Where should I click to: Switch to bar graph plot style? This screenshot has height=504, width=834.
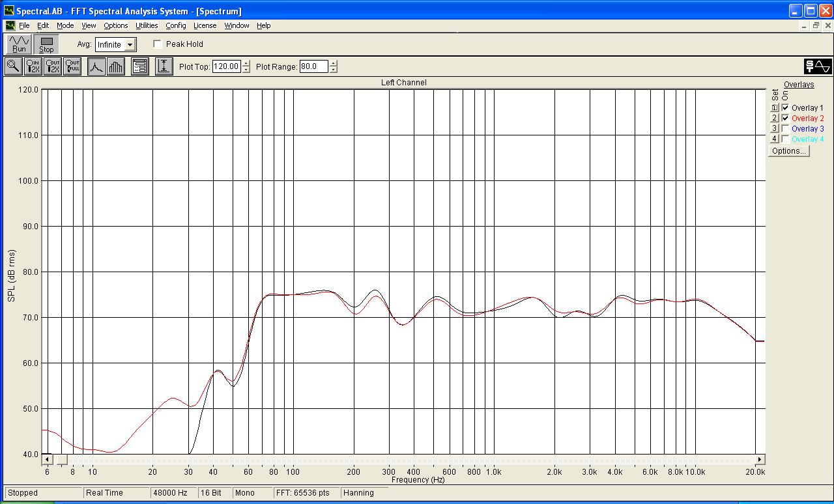(x=116, y=66)
